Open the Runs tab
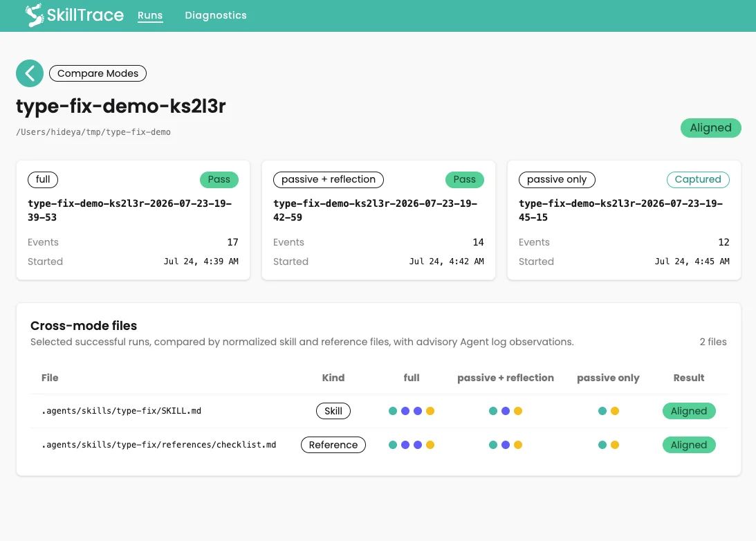This screenshot has height=541, width=756. [150, 15]
